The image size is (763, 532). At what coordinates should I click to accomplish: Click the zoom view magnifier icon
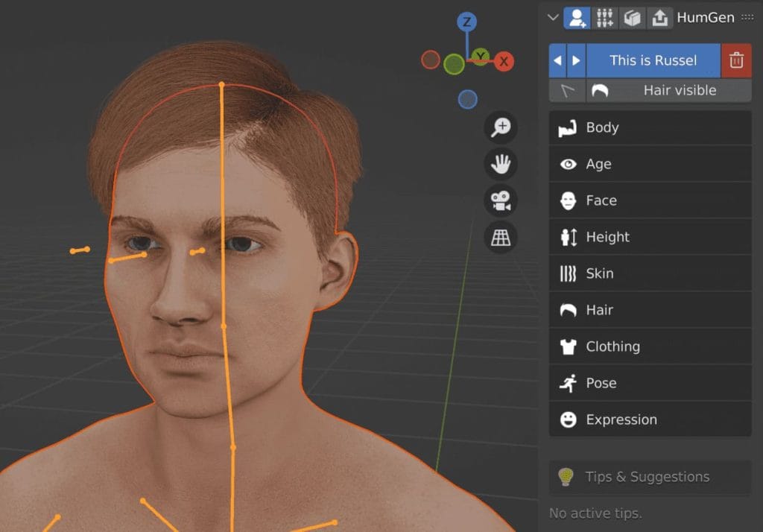point(501,127)
